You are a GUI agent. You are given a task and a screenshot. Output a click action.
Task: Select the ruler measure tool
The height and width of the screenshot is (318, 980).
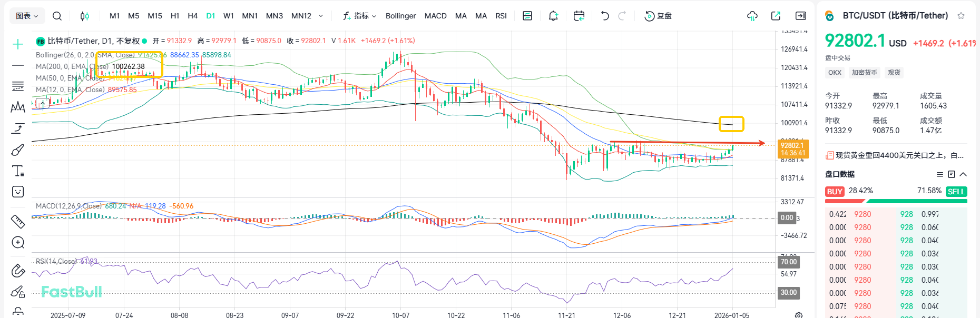[x=18, y=222]
